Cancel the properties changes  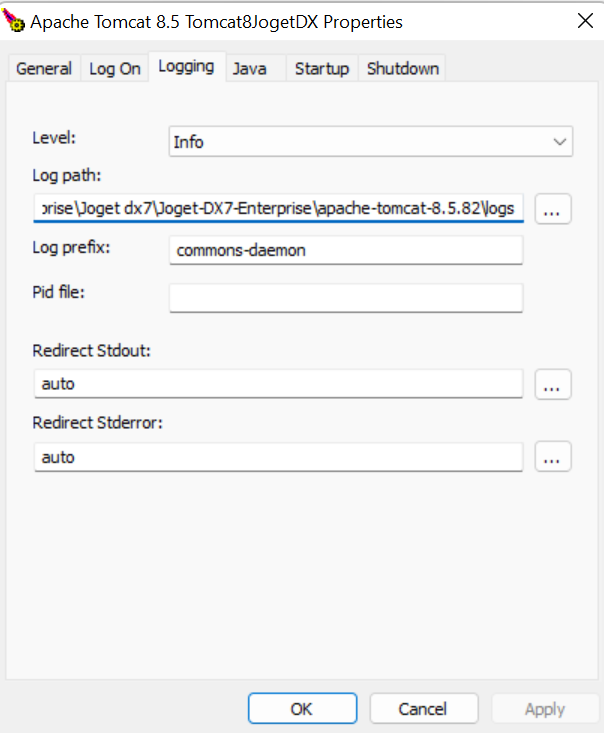422,708
